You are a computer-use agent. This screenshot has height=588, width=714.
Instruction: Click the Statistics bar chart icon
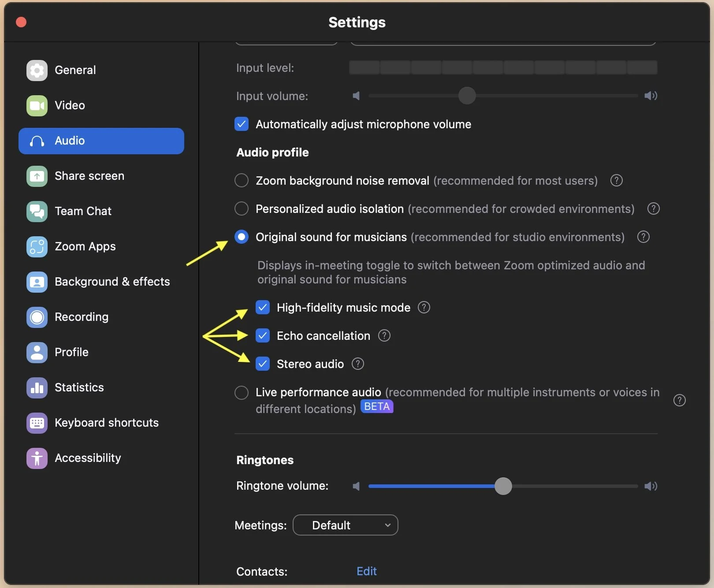tap(37, 387)
